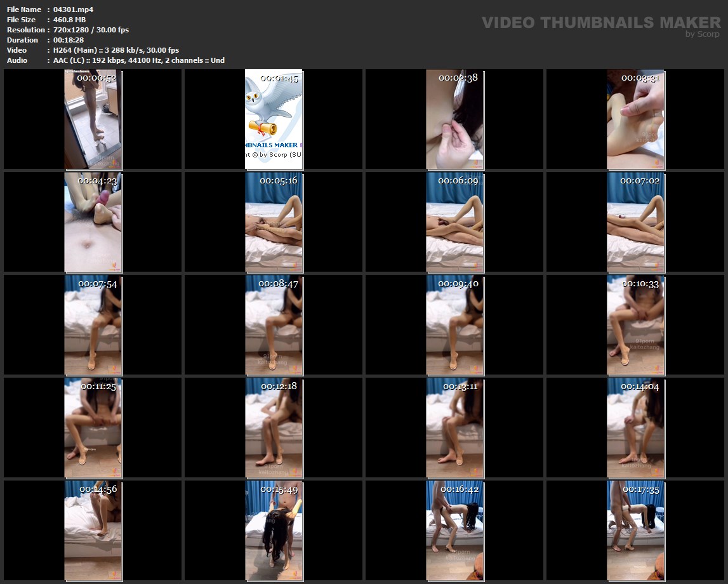728x584 pixels.
Task: Choose the thumbnail labeled 00:07:02
Action: pyautogui.click(x=635, y=222)
